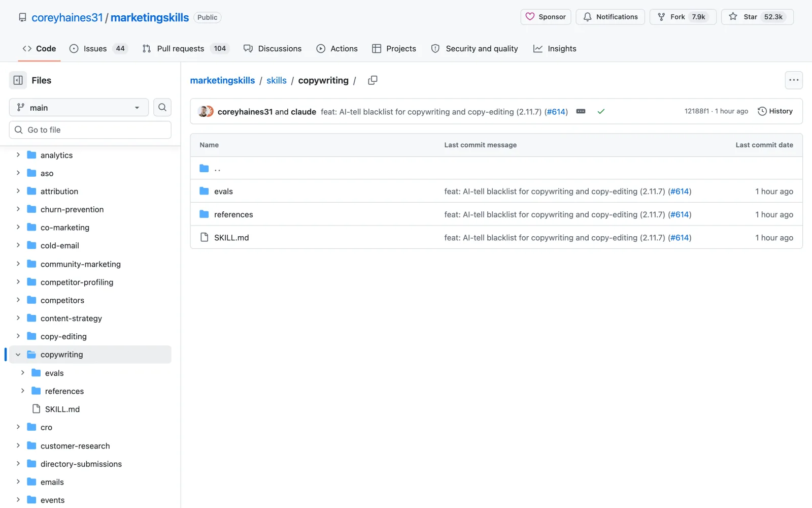
Task: Open the evals folder in file list
Action: (223, 192)
